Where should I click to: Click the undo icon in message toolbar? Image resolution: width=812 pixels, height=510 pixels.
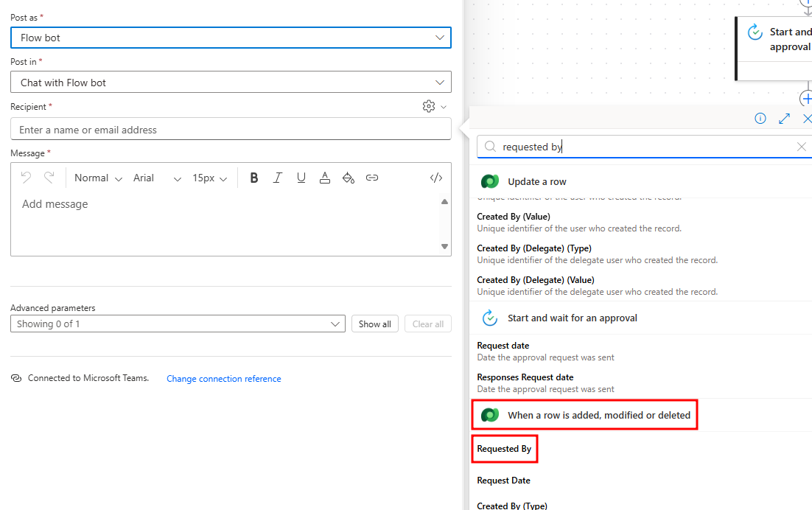(26, 178)
